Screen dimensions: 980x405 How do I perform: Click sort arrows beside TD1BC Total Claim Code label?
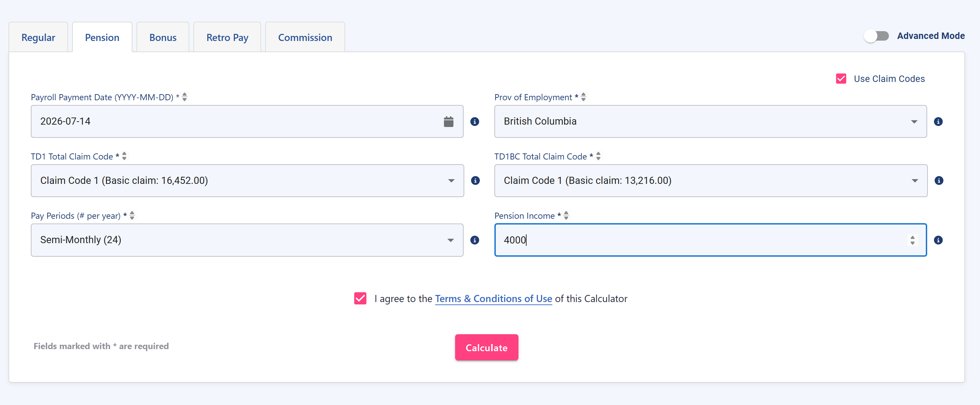pyautogui.click(x=598, y=156)
